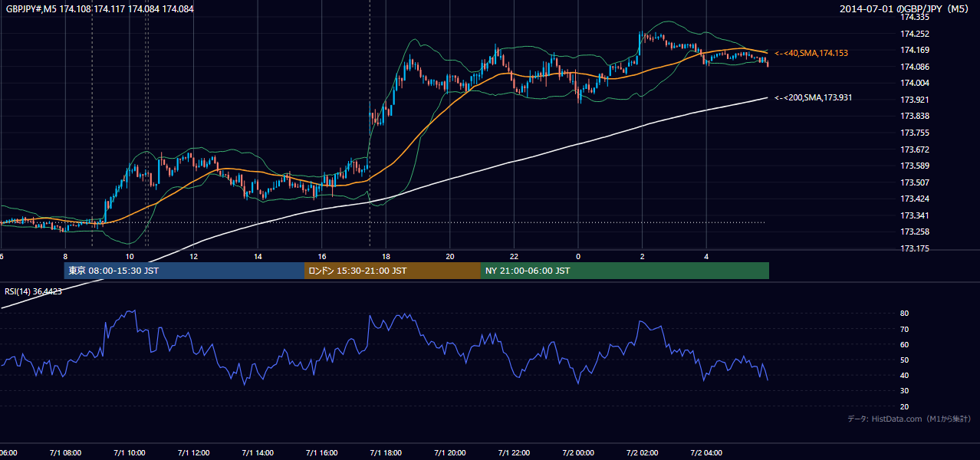Viewport: 980px width, 460px height.
Task: Click price axis value 173.589
Action: tap(915, 166)
